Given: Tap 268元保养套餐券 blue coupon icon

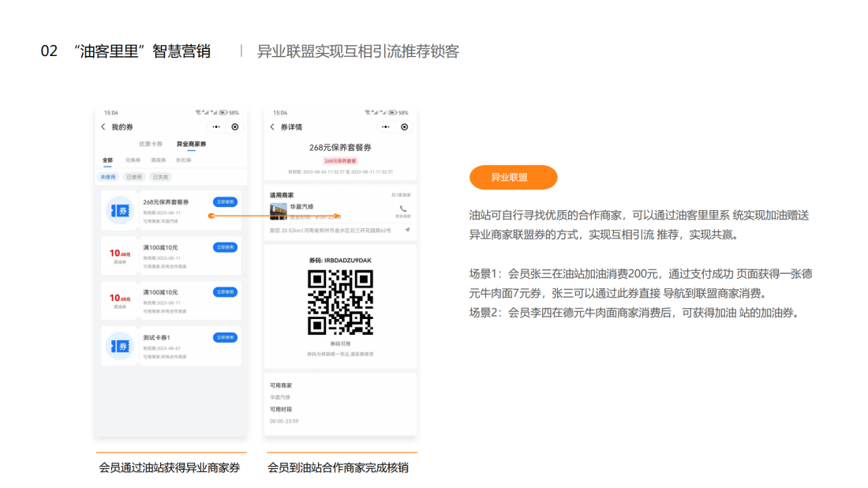Looking at the screenshot, I should [x=120, y=210].
